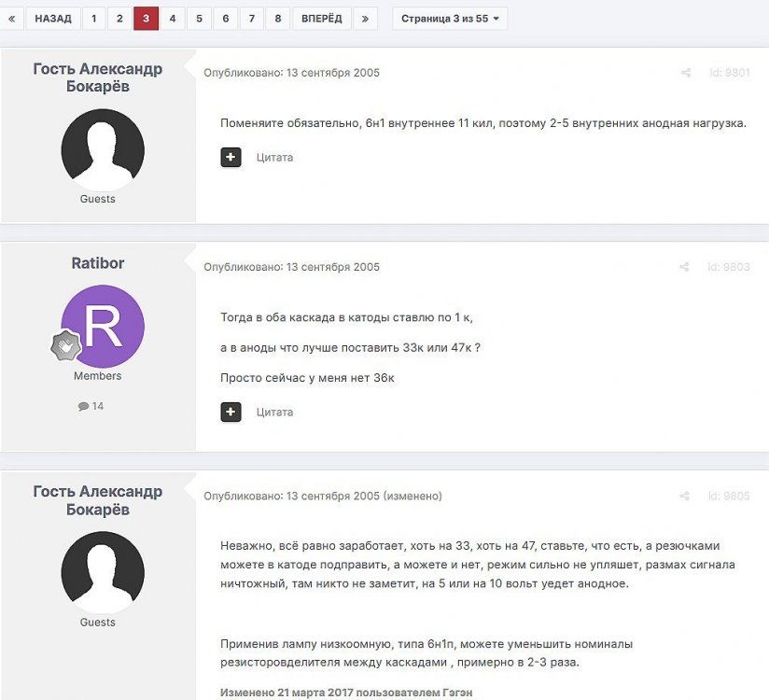Viewport: 769px width, 700px height.
Task: Jump to first page with double-left arrow
Action: coord(11,19)
